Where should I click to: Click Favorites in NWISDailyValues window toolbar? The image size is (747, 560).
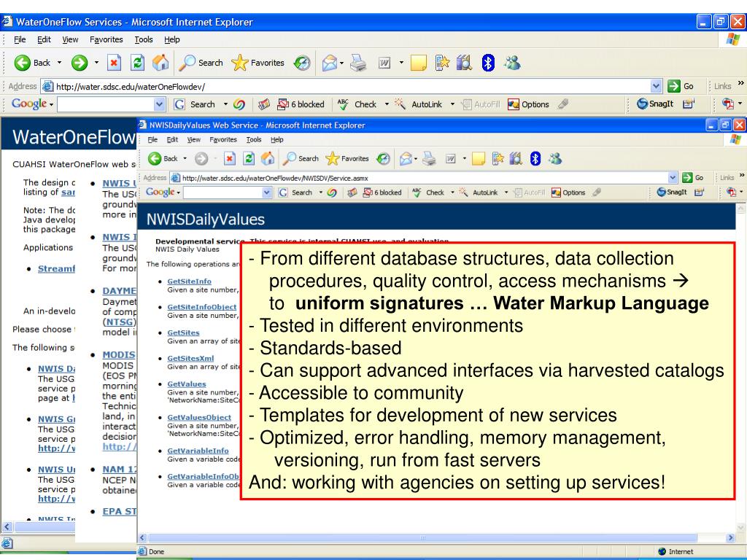click(347, 158)
